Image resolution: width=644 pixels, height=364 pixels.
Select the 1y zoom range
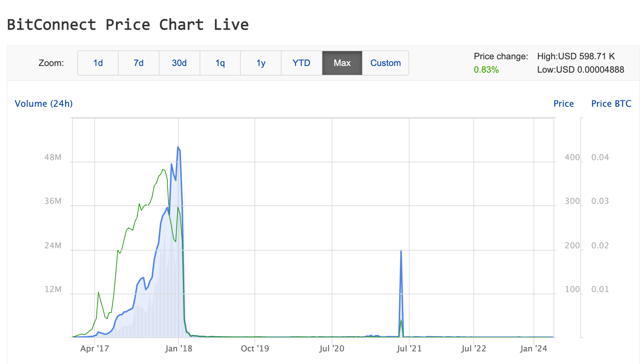(261, 63)
